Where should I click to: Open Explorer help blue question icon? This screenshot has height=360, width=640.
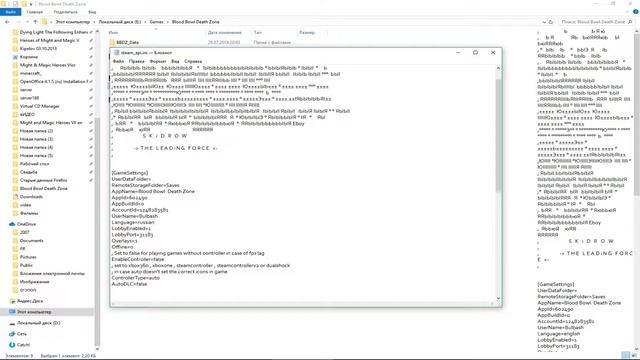[x=636, y=12]
